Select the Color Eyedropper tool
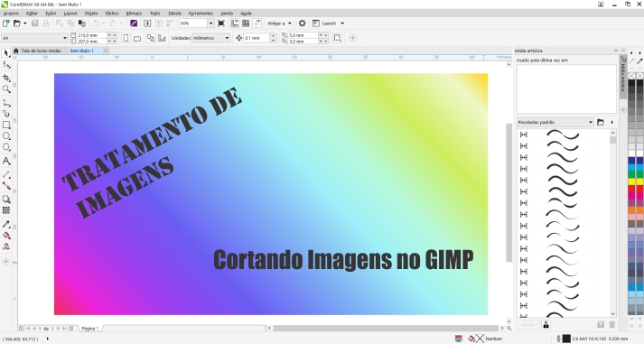This screenshot has width=644, height=344. pyautogui.click(x=6, y=224)
